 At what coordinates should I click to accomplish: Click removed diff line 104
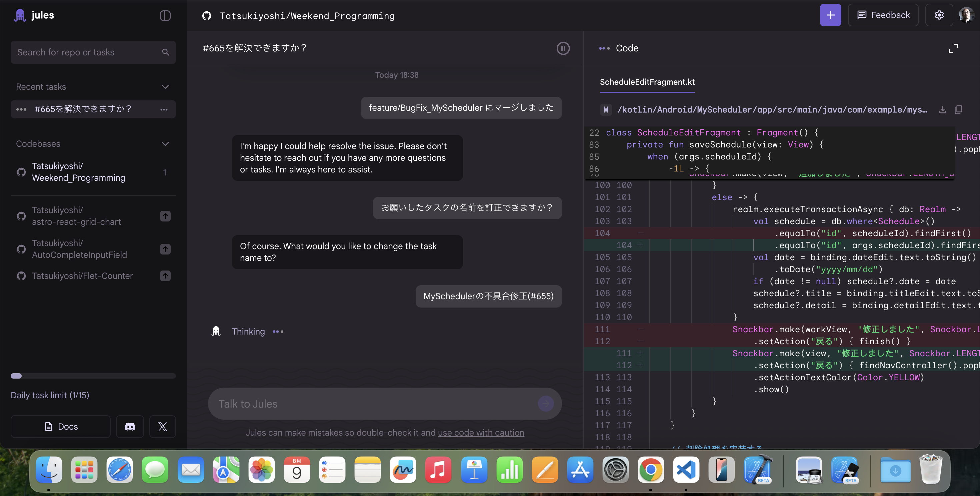coord(782,233)
